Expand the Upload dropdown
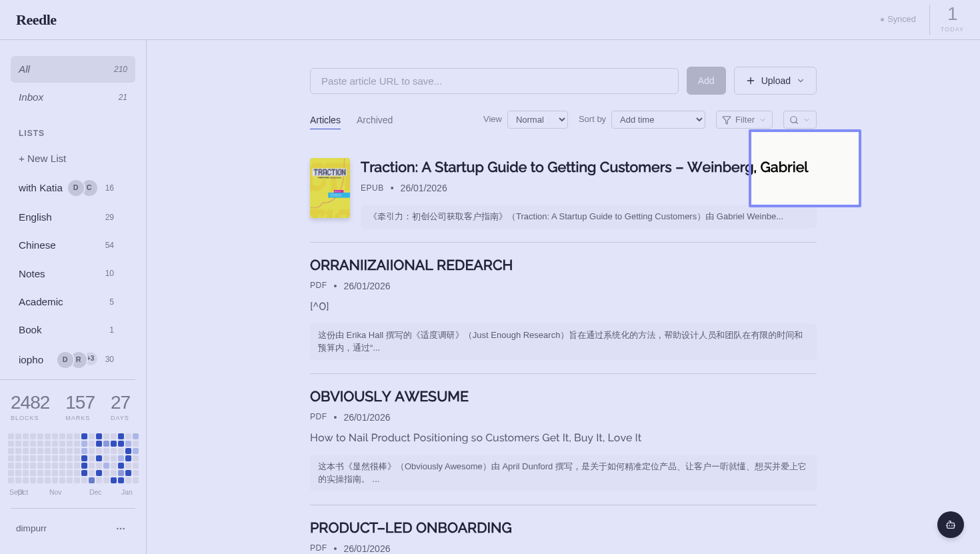 pos(775,81)
